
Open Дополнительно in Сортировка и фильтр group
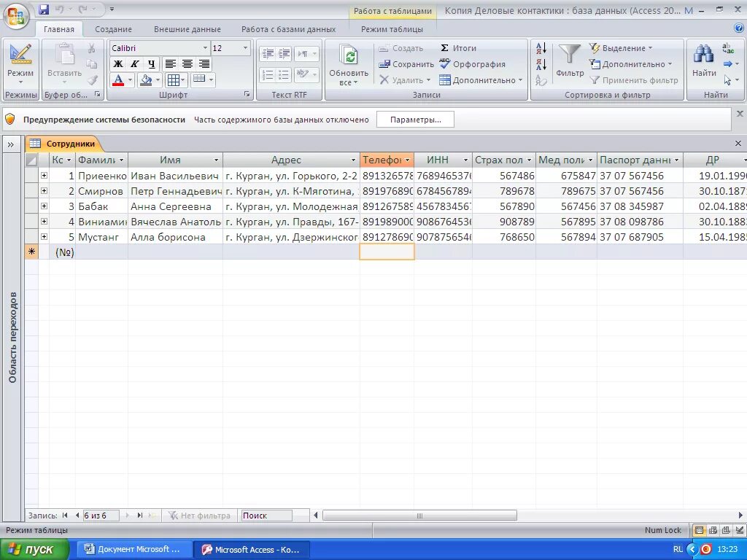click(631, 64)
